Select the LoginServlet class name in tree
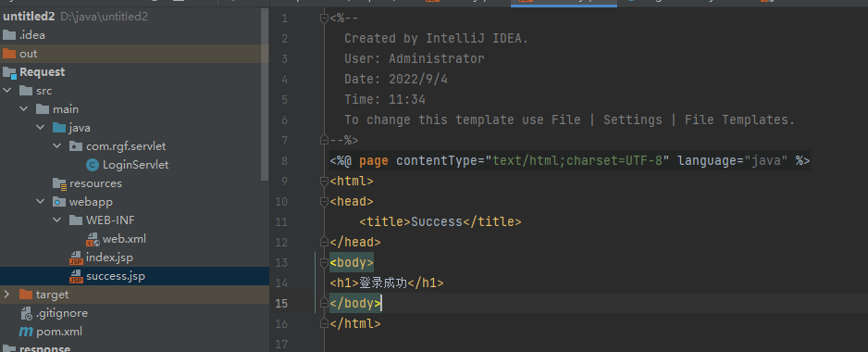868x352 pixels. [136, 165]
